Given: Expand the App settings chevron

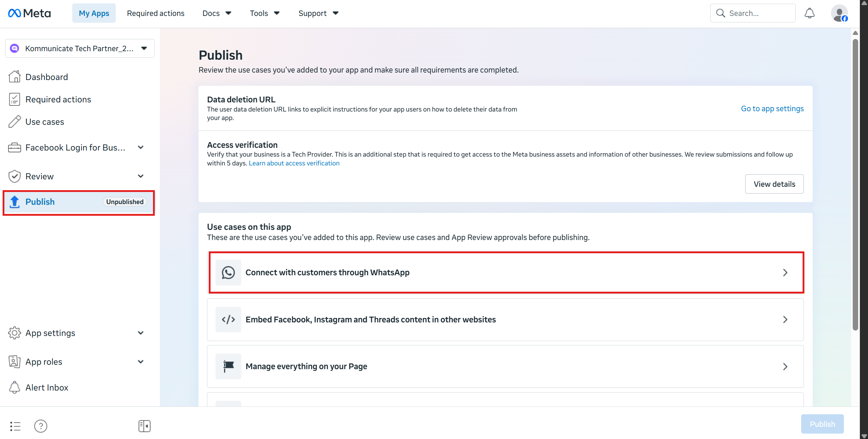Looking at the screenshot, I should click(x=141, y=333).
